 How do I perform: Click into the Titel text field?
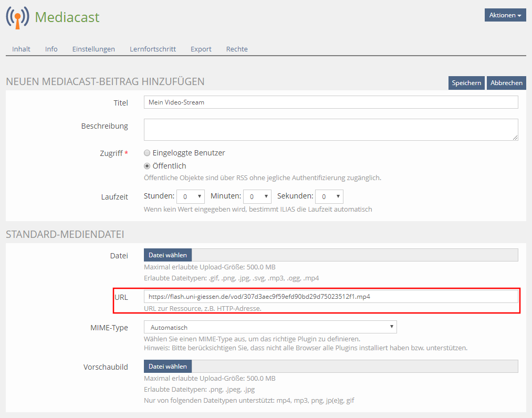coord(331,102)
